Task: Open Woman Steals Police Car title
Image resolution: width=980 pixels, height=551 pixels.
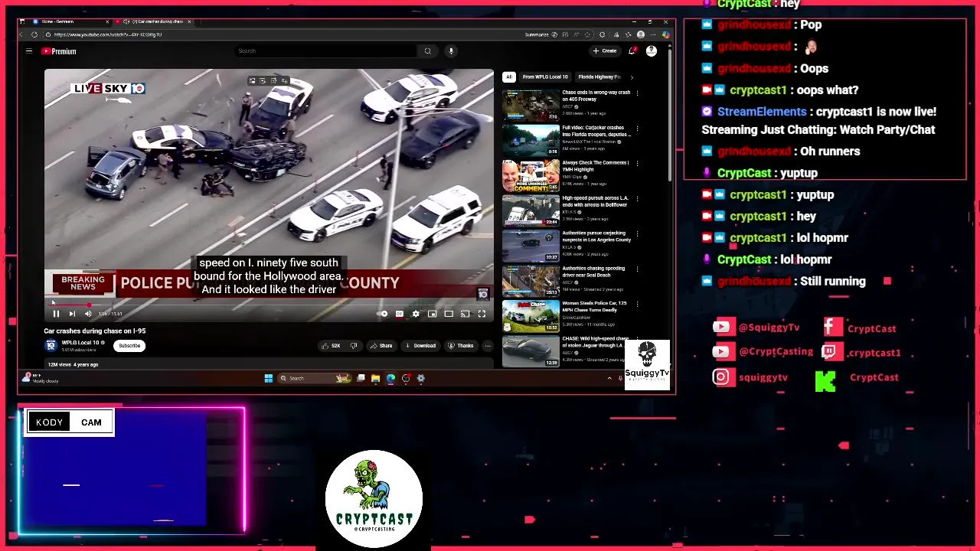Action: (595, 307)
